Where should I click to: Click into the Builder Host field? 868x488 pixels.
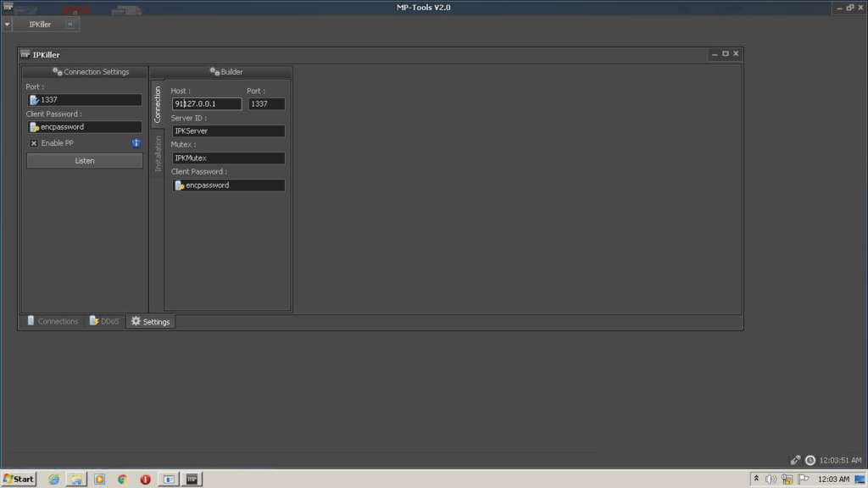coord(207,104)
